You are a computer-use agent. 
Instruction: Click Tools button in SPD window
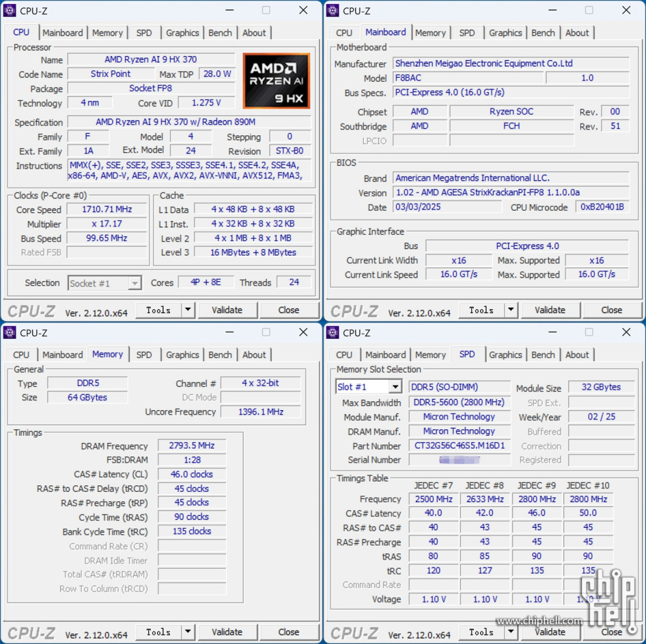[x=482, y=631]
